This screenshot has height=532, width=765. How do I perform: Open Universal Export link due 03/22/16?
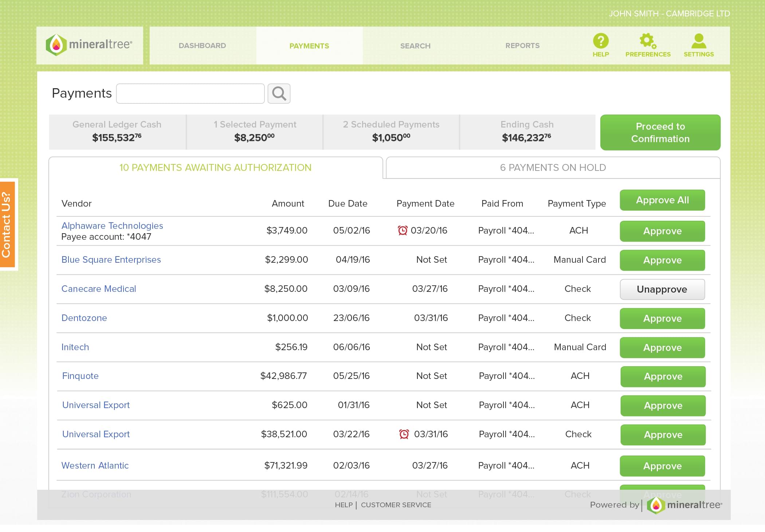point(96,434)
